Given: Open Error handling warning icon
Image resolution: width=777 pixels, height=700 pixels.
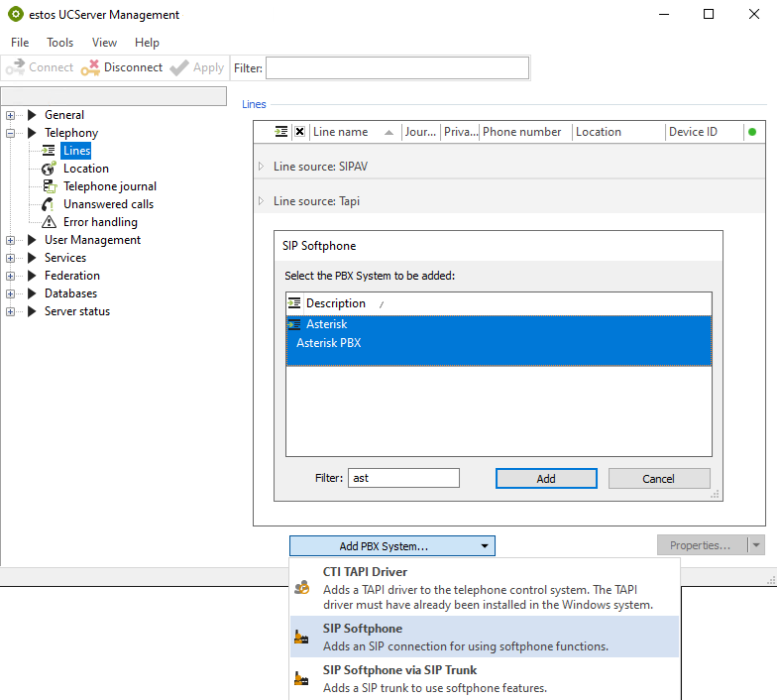Looking at the screenshot, I should tap(49, 222).
